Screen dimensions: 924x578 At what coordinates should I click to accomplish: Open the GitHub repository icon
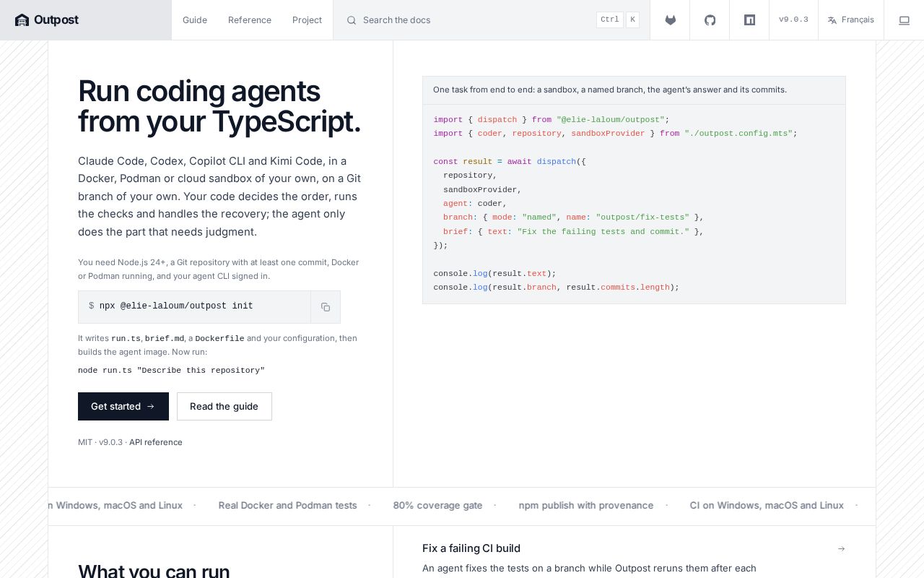pos(710,20)
